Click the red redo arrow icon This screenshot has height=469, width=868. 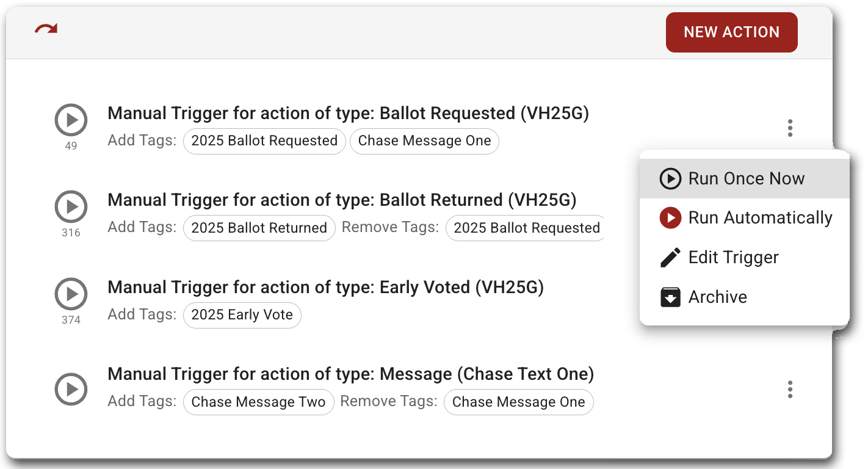(46, 29)
